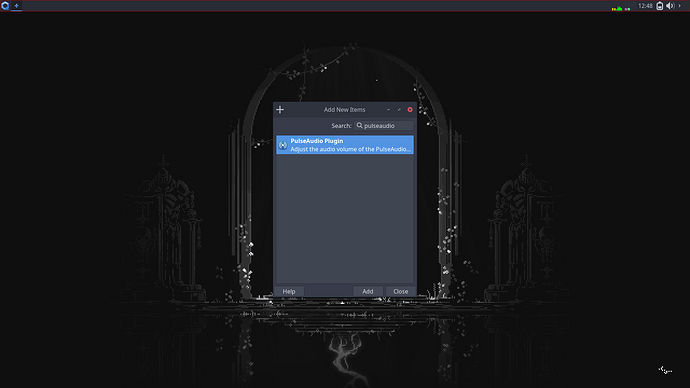Close the dialog using the Close button

coord(400,291)
